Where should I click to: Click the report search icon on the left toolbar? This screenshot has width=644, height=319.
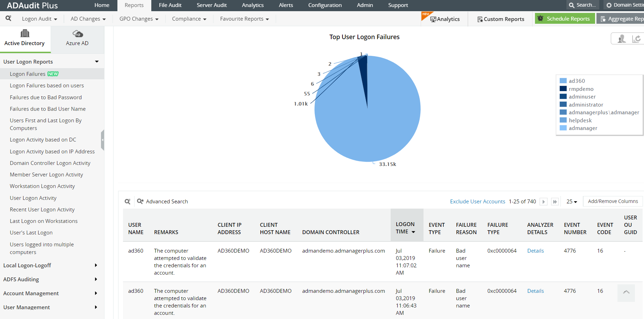coord(9,19)
